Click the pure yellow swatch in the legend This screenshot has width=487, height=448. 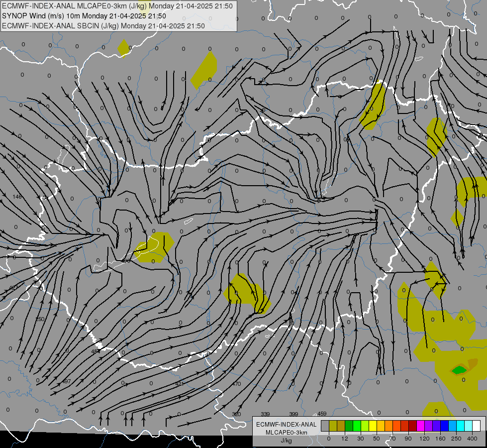[373, 426]
